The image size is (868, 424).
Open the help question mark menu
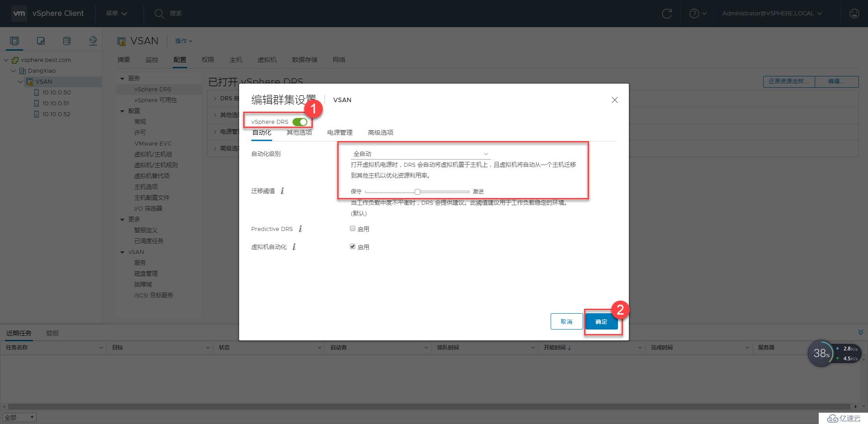click(x=698, y=14)
